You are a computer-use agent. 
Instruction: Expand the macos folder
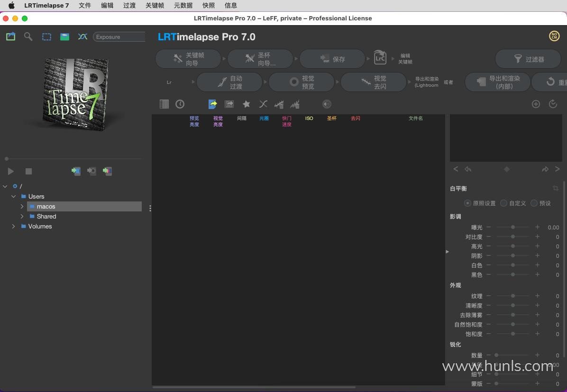22,207
